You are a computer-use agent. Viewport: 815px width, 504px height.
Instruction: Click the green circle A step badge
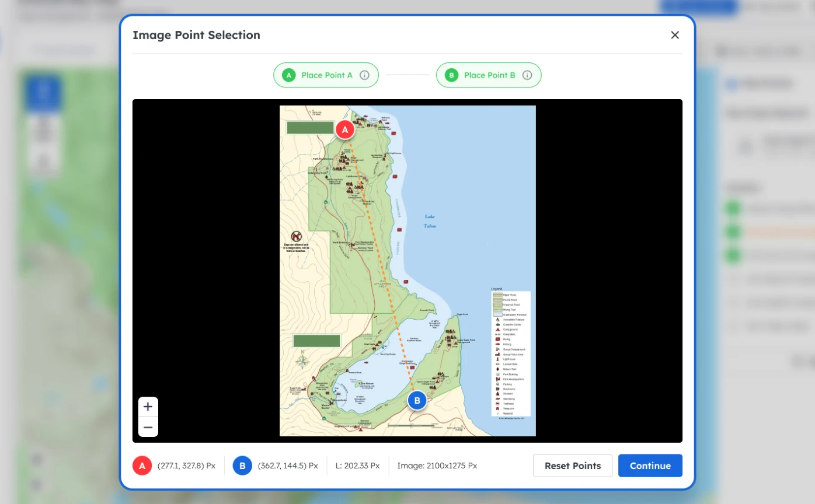(288, 75)
